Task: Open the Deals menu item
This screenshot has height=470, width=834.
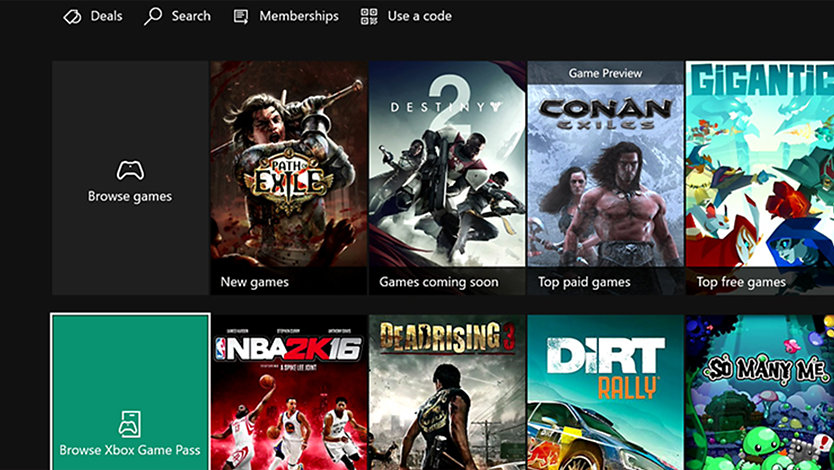Action: pyautogui.click(x=107, y=16)
